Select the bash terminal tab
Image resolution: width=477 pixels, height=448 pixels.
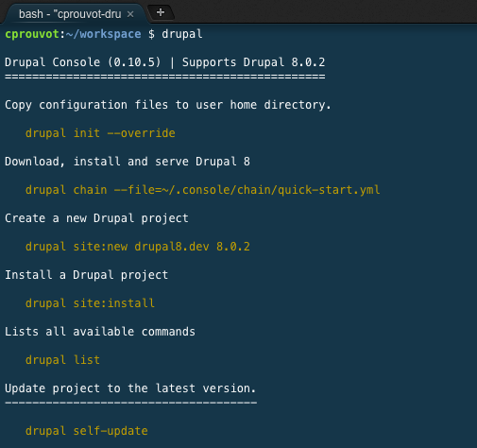point(70,14)
